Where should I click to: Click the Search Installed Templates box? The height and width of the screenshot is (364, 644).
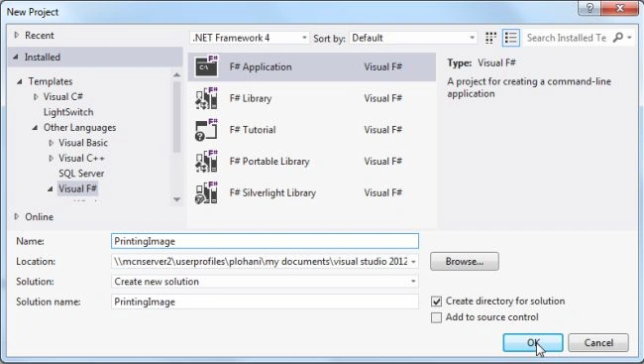point(567,38)
